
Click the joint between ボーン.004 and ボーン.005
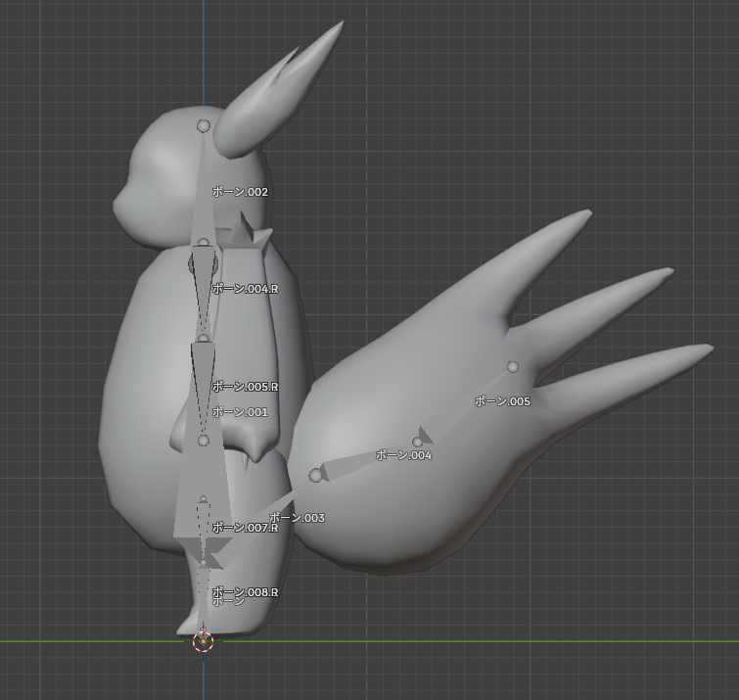tap(418, 443)
